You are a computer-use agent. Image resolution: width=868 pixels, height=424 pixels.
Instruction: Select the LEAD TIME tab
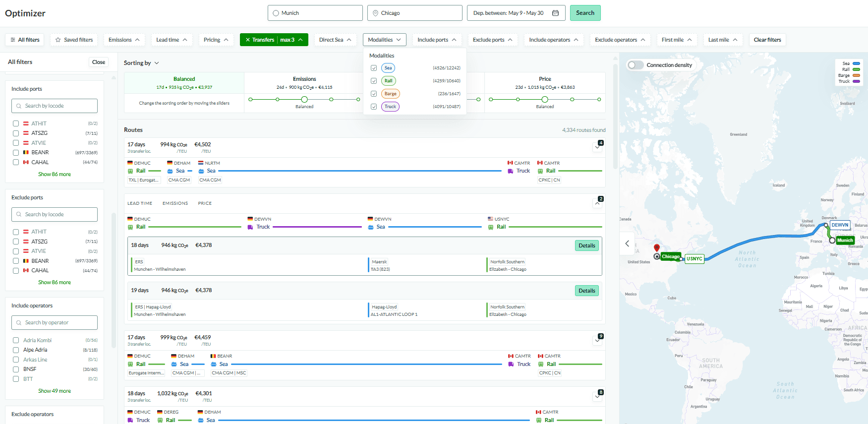(x=140, y=203)
